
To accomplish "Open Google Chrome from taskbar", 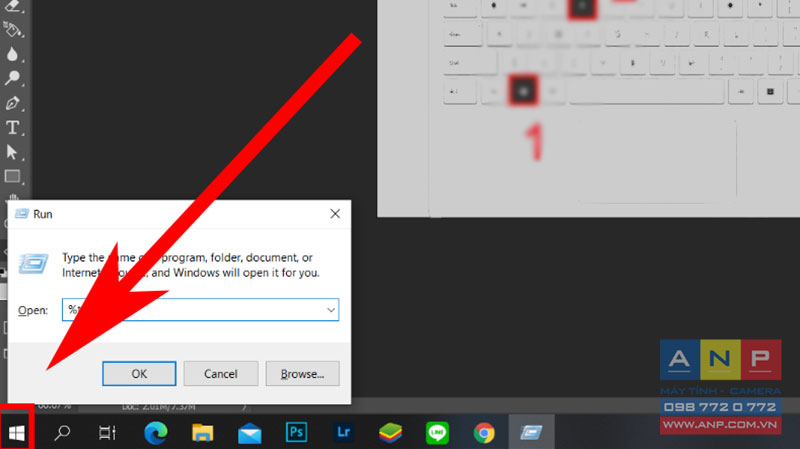I will pyautogui.click(x=484, y=433).
